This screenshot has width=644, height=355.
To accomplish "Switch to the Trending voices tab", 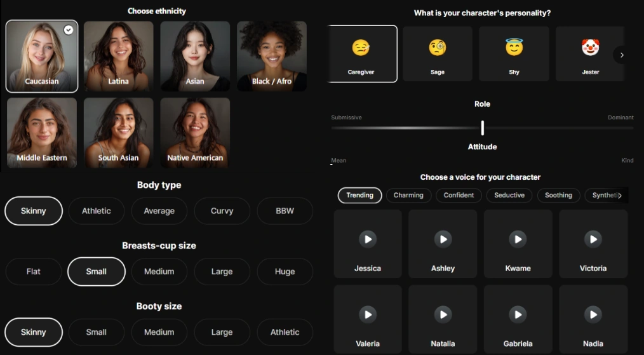I will pos(359,195).
